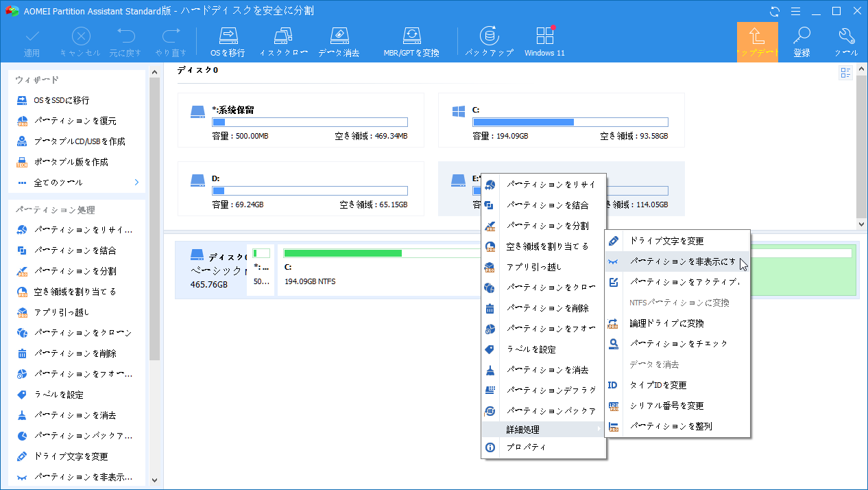Click the 465.76GB disk size label
The width and height of the screenshot is (868, 490).
[209, 284]
